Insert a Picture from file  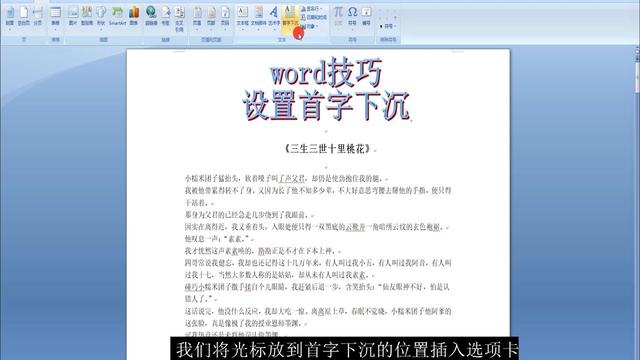tap(73, 17)
